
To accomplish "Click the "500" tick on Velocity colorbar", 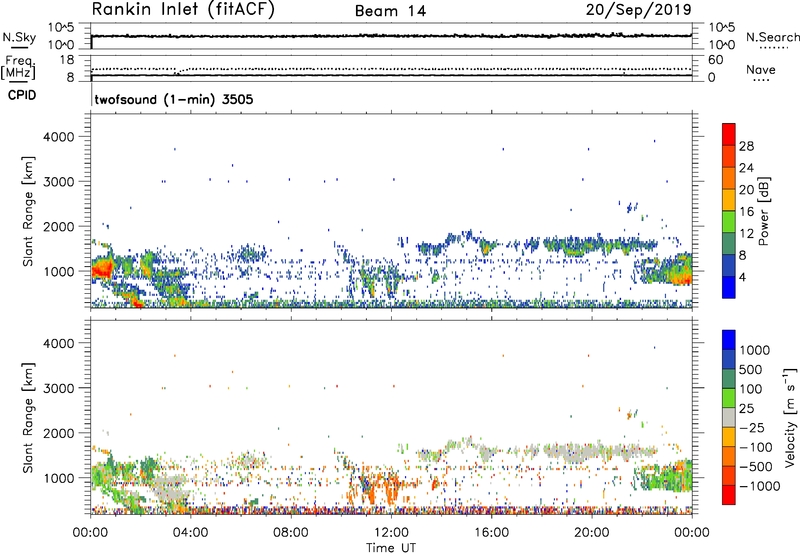I will pyautogui.click(x=751, y=369).
